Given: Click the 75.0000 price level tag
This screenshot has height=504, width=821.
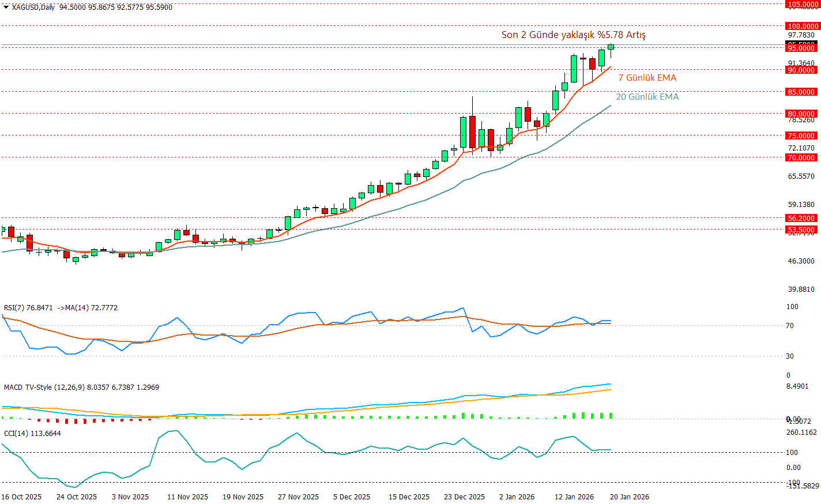Looking at the screenshot, I should [801, 136].
